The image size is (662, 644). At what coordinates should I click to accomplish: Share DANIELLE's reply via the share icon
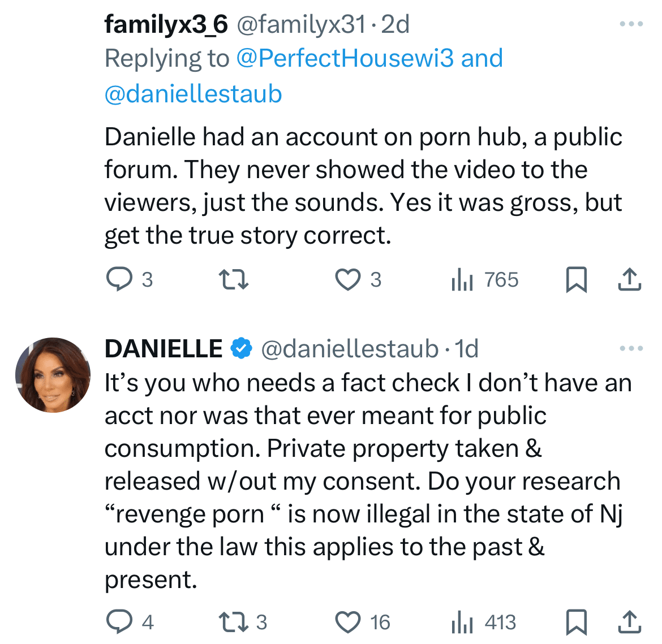pos(630,622)
